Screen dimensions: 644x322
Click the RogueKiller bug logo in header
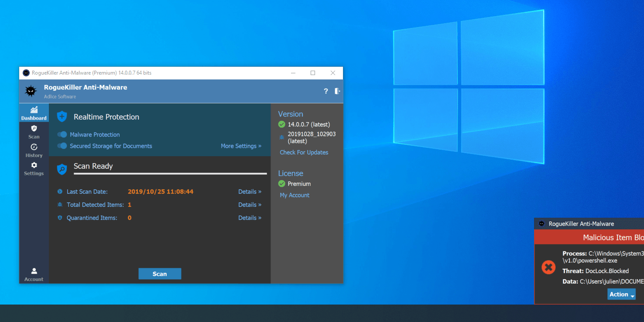point(31,91)
